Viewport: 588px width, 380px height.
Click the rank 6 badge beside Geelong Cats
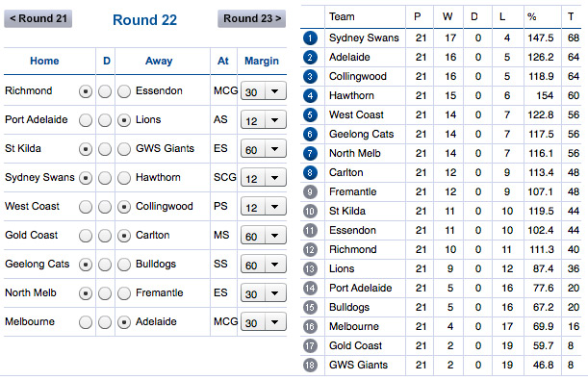pyautogui.click(x=310, y=134)
